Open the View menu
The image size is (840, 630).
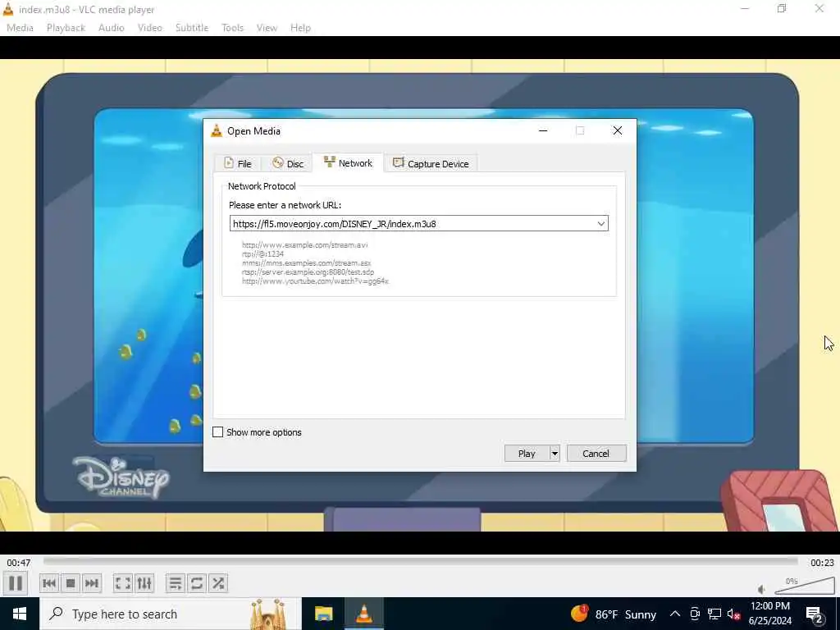[x=267, y=28]
